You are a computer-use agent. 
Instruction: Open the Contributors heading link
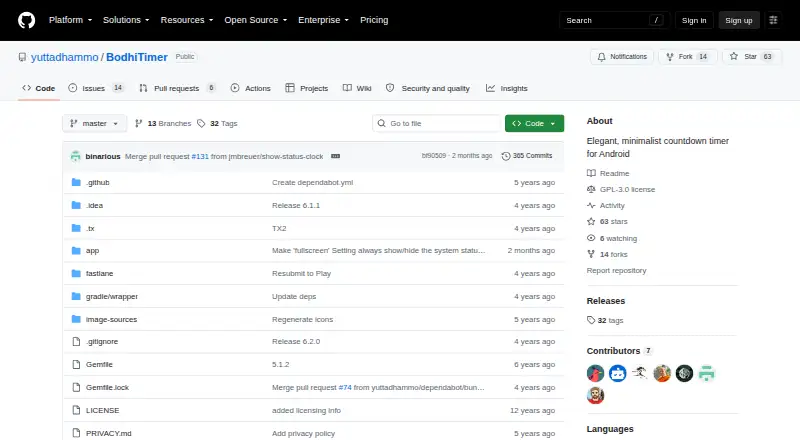619,351
